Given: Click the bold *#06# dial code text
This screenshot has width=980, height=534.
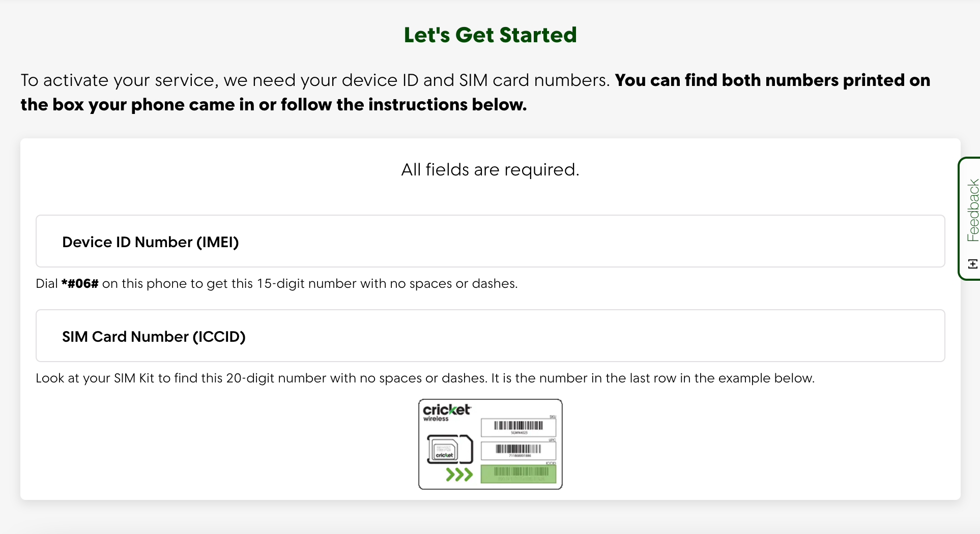Looking at the screenshot, I should click(x=80, y=283).
